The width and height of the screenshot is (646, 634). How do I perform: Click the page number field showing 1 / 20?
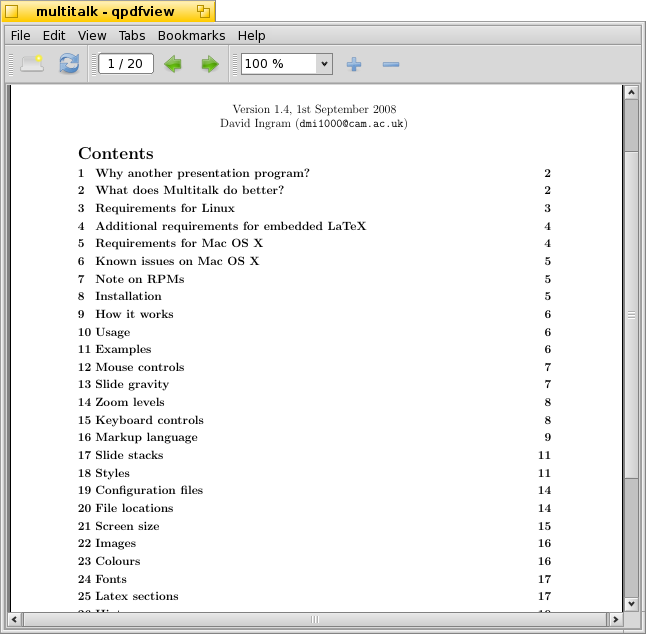click(126, 64)
